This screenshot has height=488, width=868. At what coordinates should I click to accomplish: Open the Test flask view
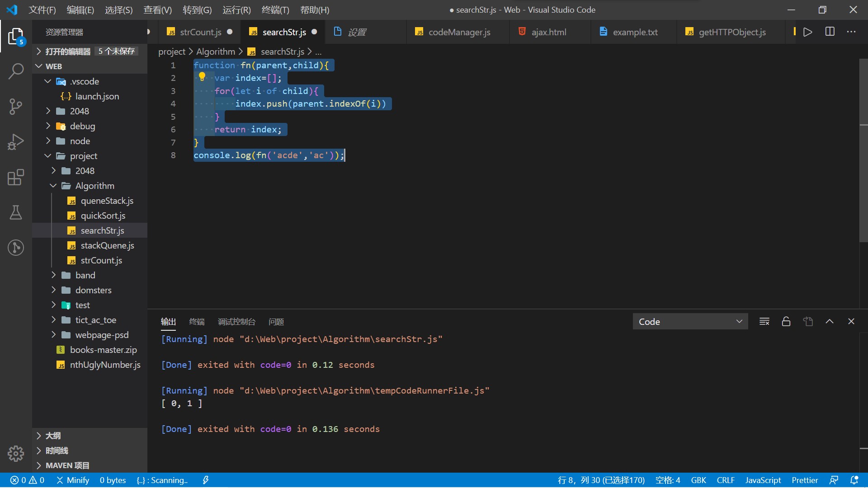coord(16,212)
